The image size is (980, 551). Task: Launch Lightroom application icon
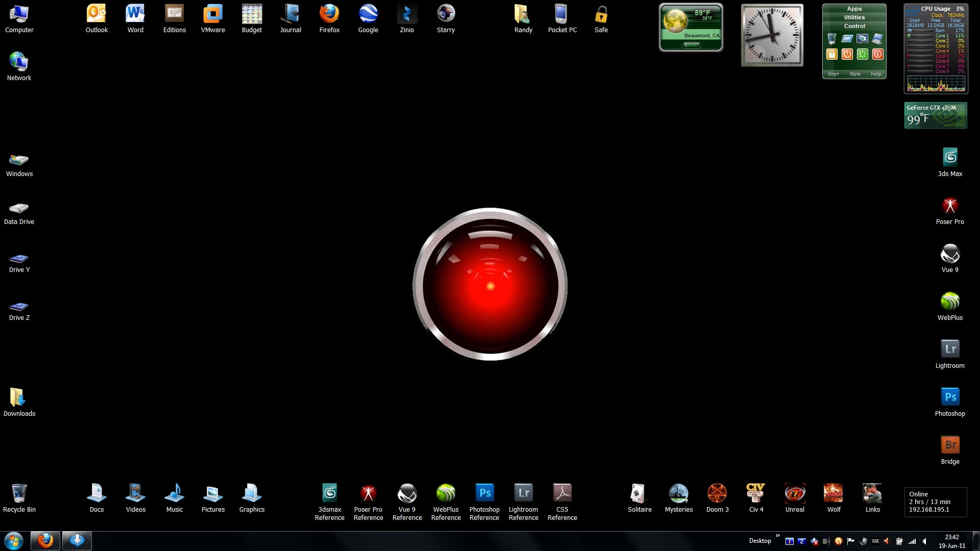point(950,355)
